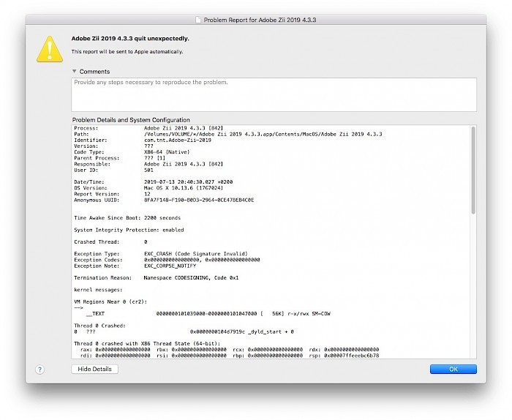Screen dimensions: 512x420
Task: Click 'Exception Type:' EXC_CRASH line
Action: click(161, 254)
